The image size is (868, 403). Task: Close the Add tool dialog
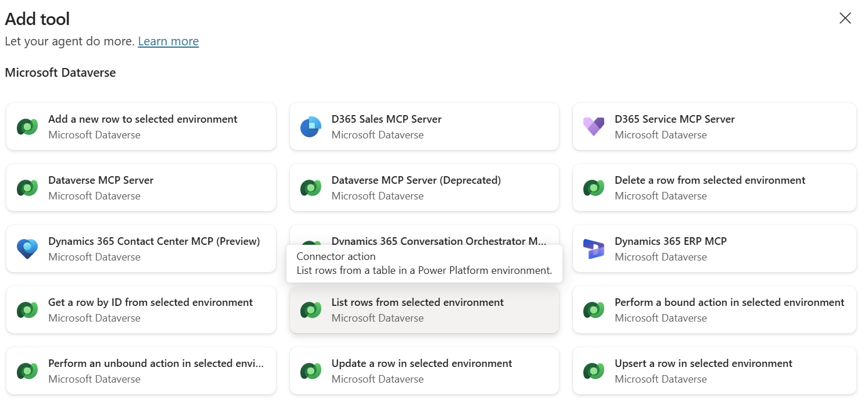(845, 19)
